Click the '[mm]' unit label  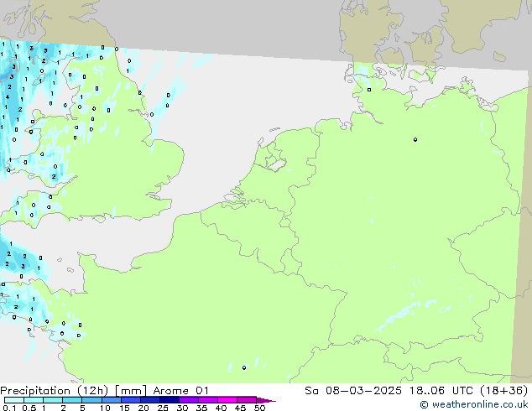[x=131, y=391]
